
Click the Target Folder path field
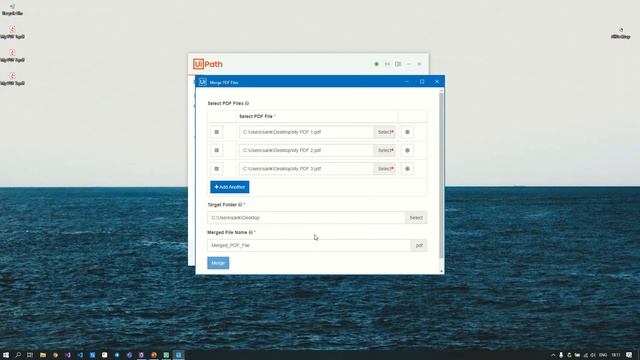[x=306, y=218]
